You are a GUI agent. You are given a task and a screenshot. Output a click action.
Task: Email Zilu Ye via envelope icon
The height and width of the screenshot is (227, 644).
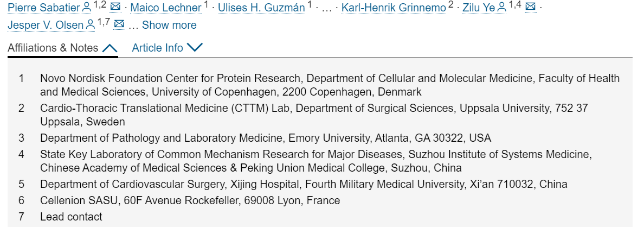click(x=531, y=7)
